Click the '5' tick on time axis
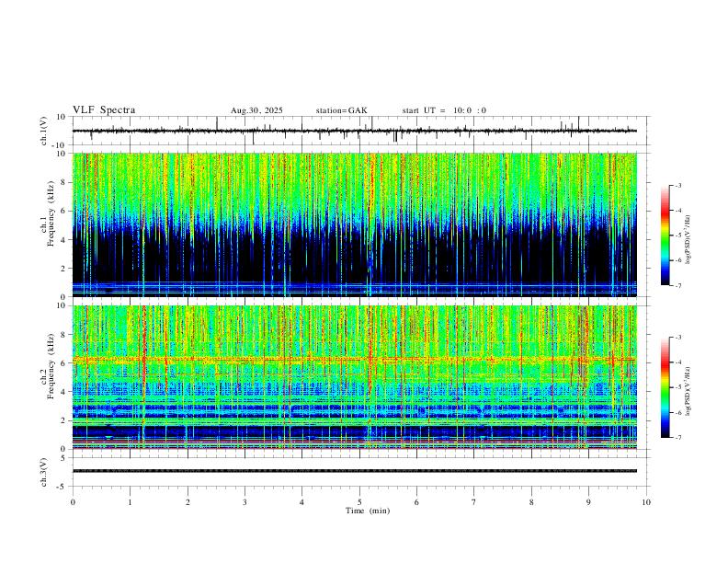Viewport: 728px width, 563px height. click(x=359, y=502)
